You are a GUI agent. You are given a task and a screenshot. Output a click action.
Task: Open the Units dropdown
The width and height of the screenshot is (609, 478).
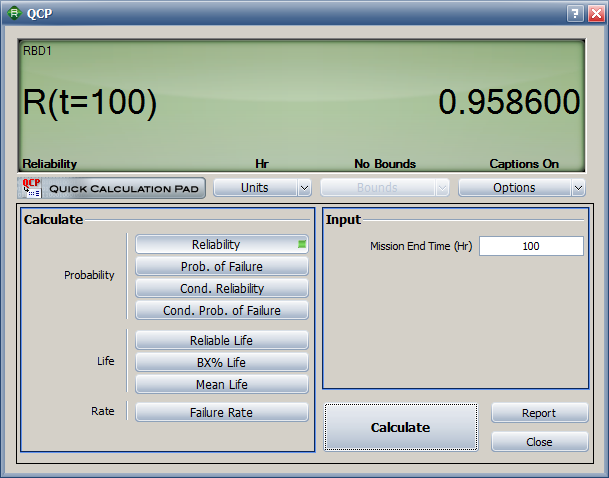click(x=262, y=187)
